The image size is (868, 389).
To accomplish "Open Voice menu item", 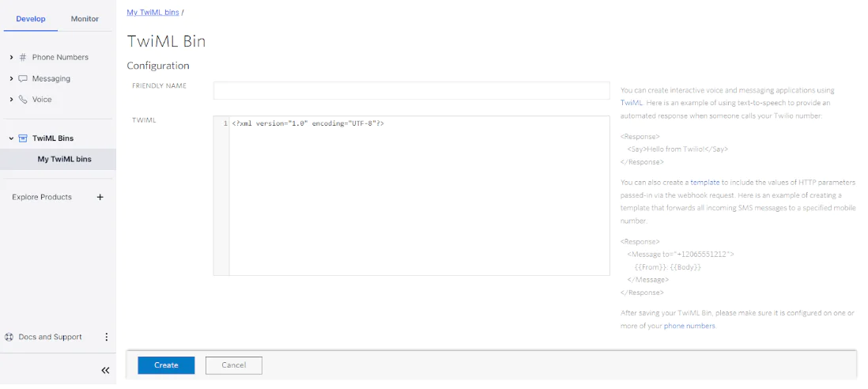I will pos(42,100).
